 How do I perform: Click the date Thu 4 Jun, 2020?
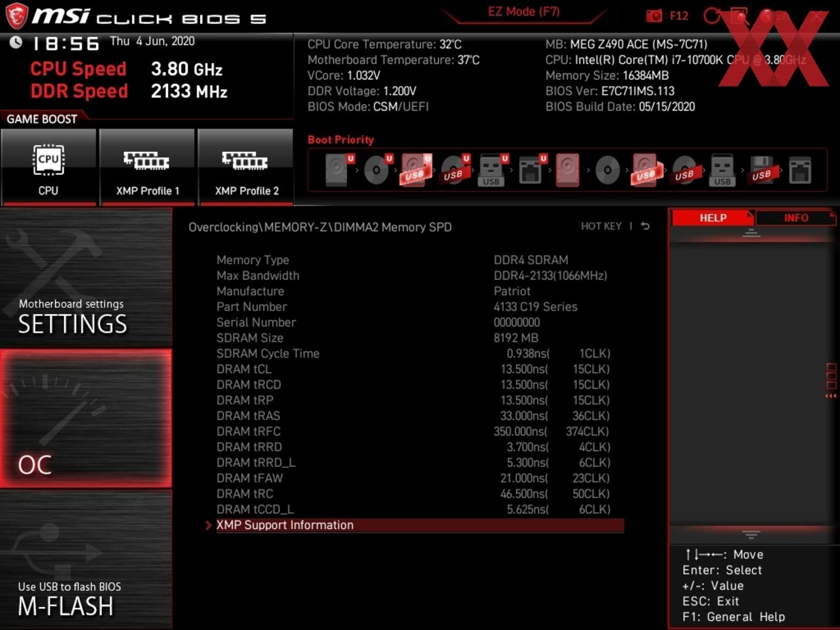click(152, 41)
